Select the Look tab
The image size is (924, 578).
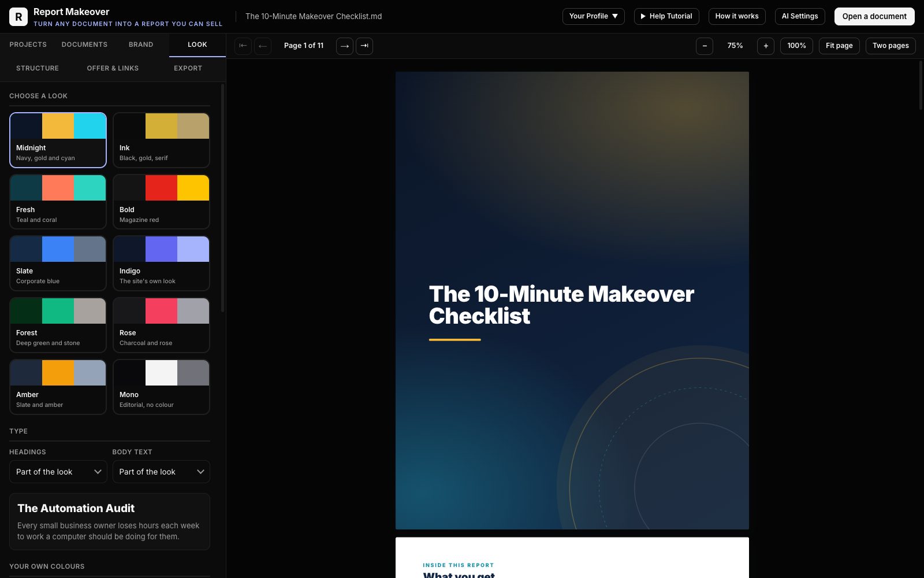198,45
